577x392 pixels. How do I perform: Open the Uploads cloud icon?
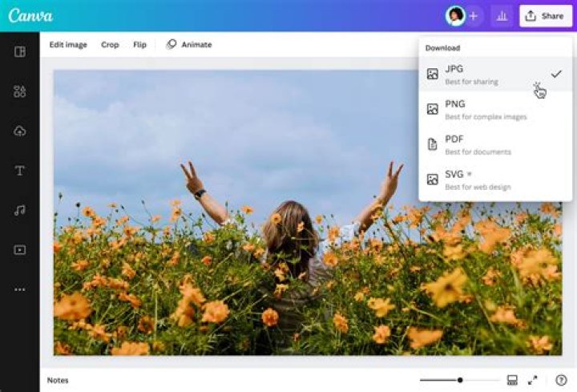[20, 131]
